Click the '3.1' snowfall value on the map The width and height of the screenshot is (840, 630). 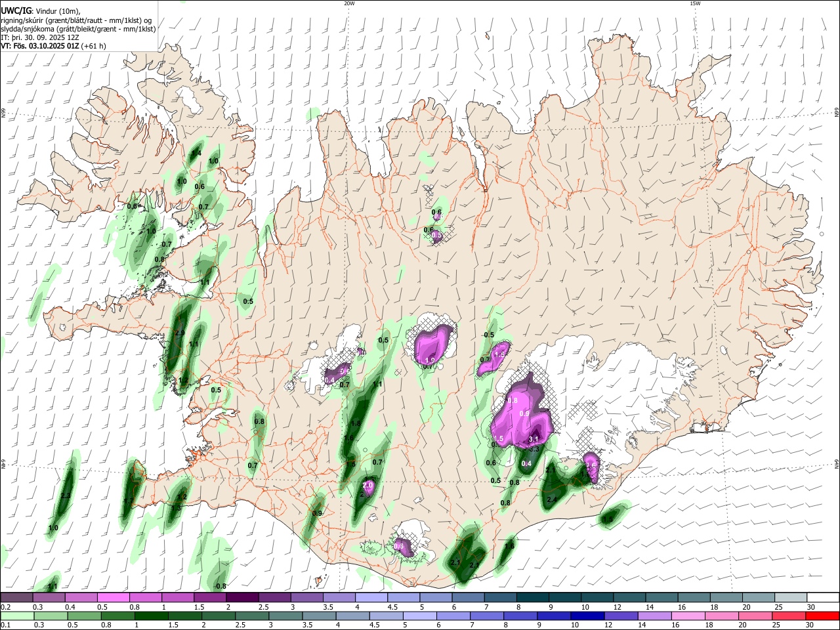(x=534, y=439)
